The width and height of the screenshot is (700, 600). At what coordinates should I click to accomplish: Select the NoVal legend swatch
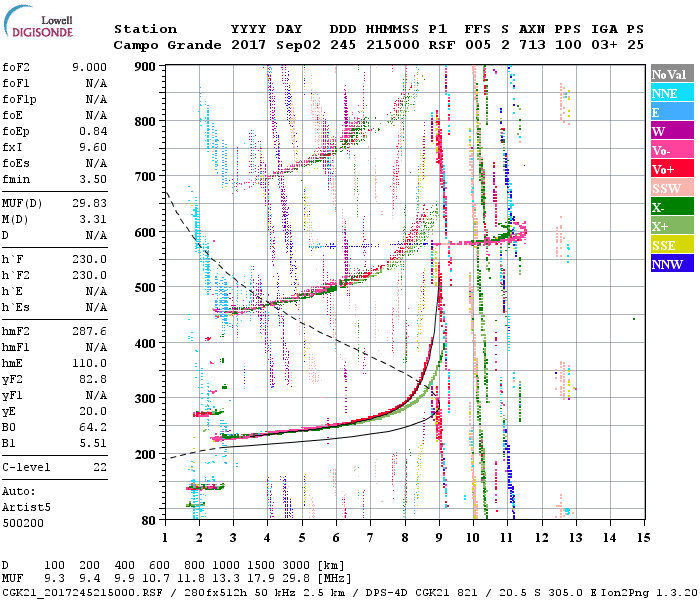(x=672, y=74)
